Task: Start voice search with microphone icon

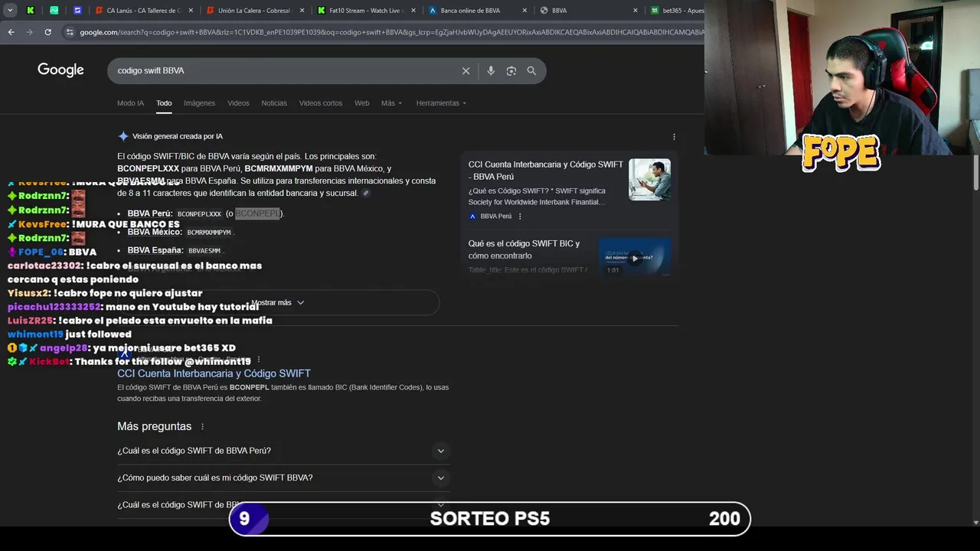Action: coord(491,70)
